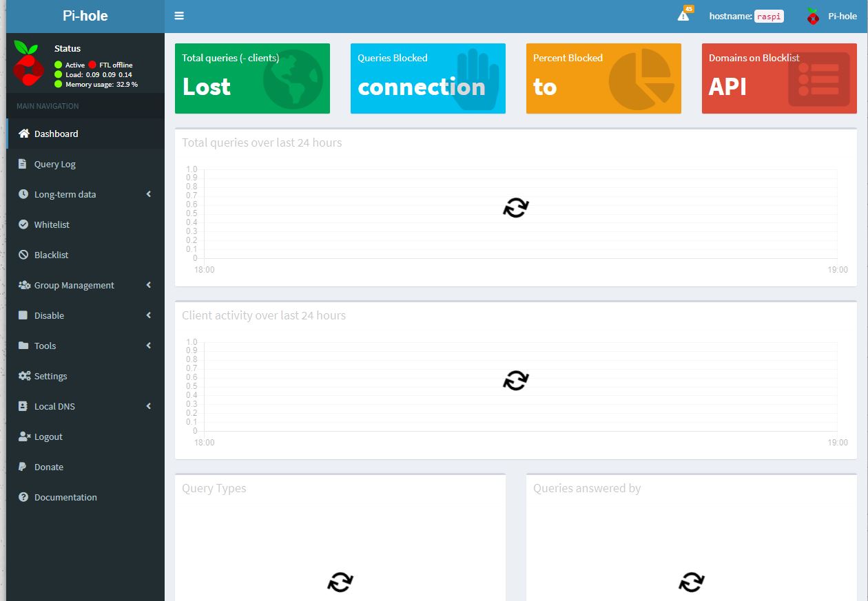Click the Query Types heading
The height and width of the screenshot is (601, 868).
tap(214, 488)
